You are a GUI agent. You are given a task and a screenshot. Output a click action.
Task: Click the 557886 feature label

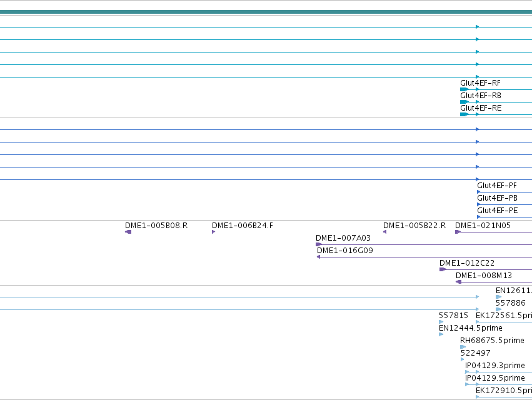pos(510,303)
